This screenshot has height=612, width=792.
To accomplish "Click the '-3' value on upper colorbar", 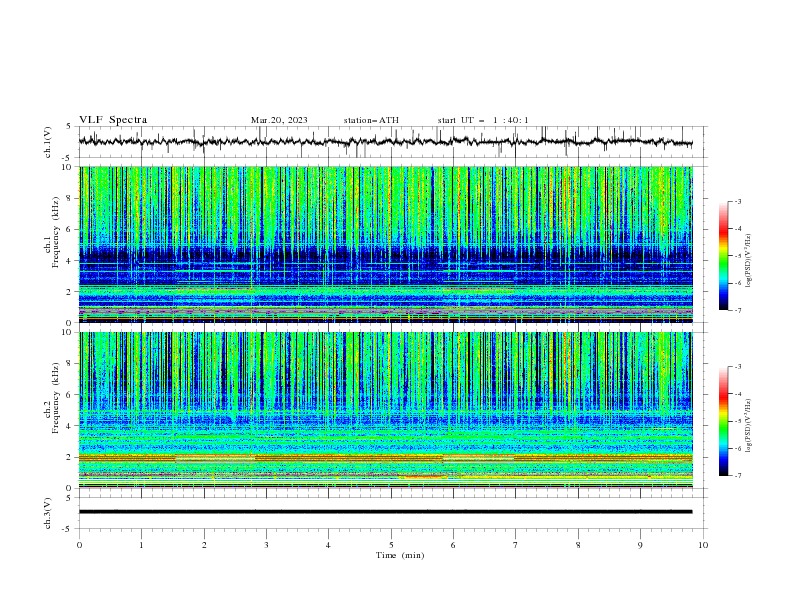I will pos(737,201).
